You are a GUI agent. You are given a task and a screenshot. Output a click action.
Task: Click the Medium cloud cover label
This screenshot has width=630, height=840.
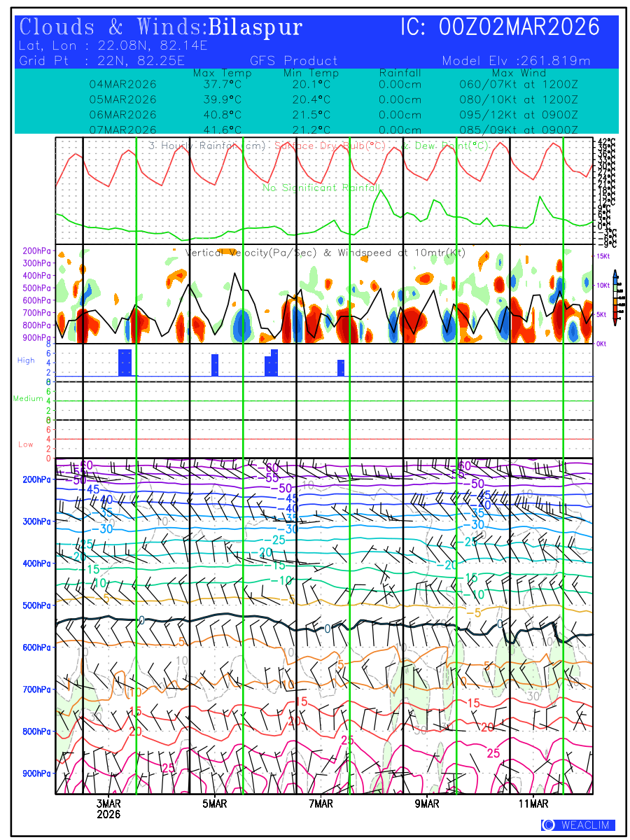point(28,398)
